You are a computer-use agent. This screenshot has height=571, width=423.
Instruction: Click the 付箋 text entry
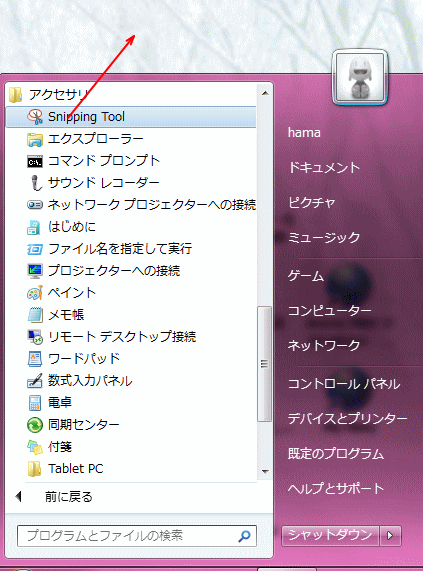click(x=60, y=447)
